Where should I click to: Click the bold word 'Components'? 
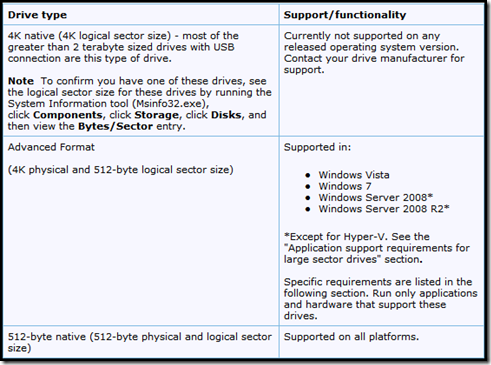coord(68,115)
